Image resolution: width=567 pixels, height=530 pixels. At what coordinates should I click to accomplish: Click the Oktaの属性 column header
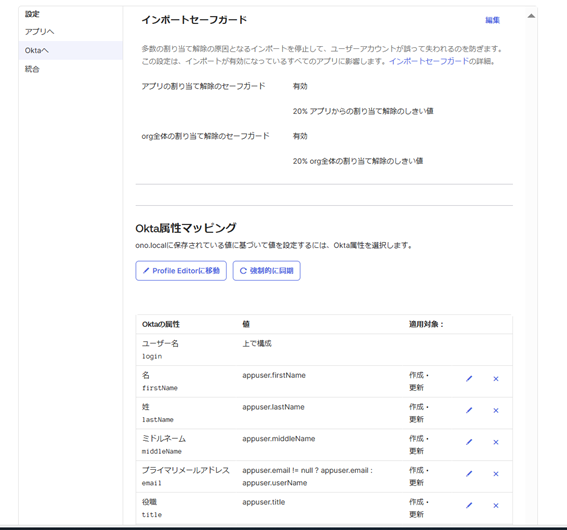point(161,324)
